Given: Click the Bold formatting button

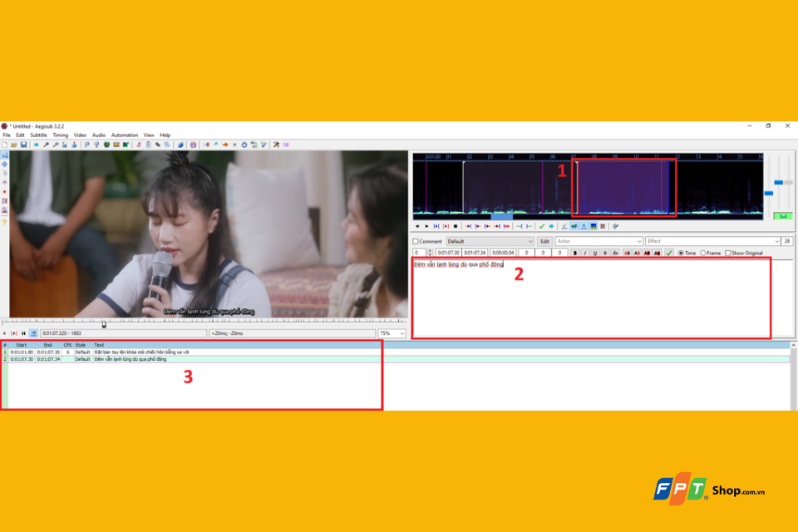Looking at the screenshot, I should [x=575, y=253].
